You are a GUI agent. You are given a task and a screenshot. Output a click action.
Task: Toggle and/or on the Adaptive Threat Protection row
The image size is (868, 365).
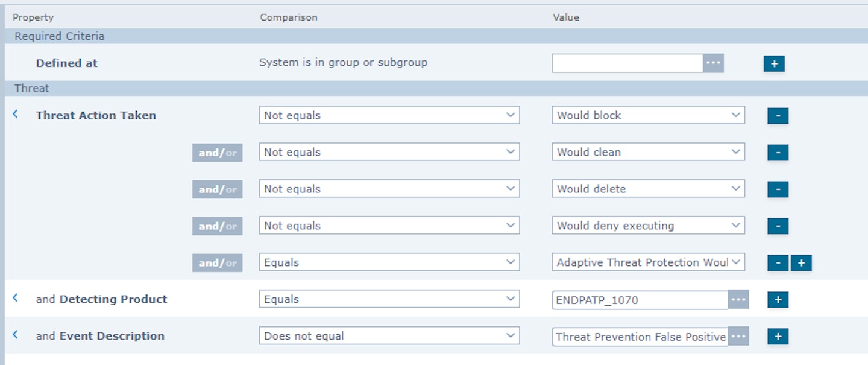click(x=218, y=263)
